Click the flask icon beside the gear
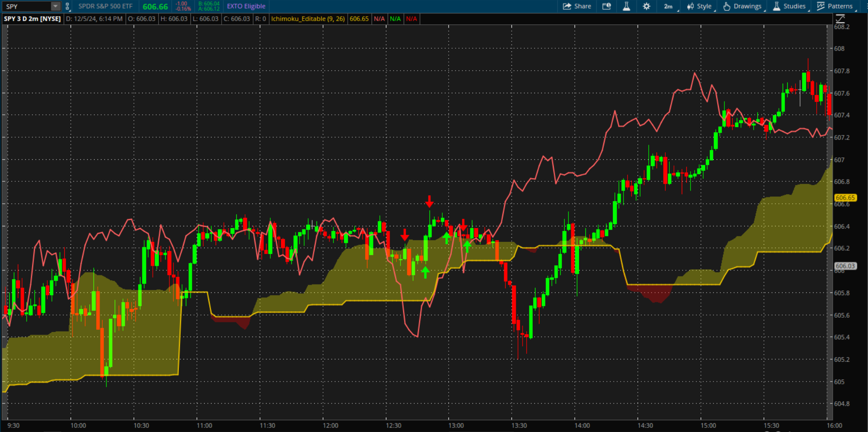 [x=626, y=6]
